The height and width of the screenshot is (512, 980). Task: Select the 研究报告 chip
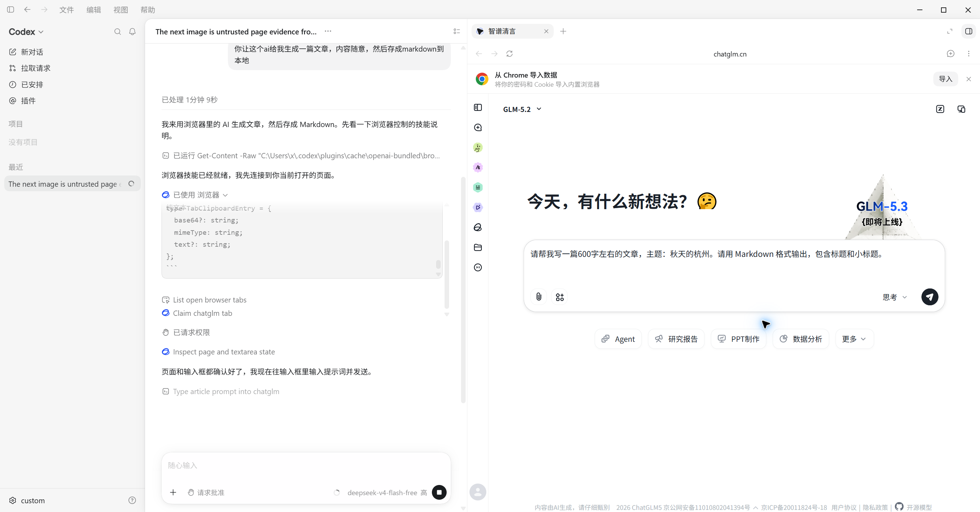tap(676, 339)
